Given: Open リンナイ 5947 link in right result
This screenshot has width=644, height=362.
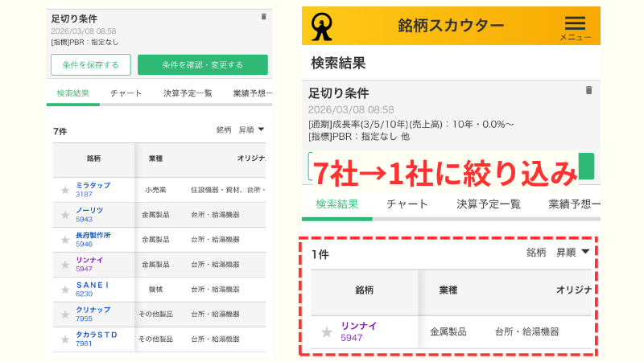Looking at the screenshot, I should [358, 331].
